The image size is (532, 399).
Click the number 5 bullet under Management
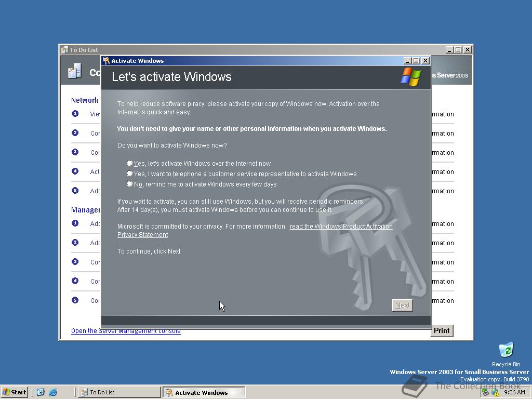75,300
